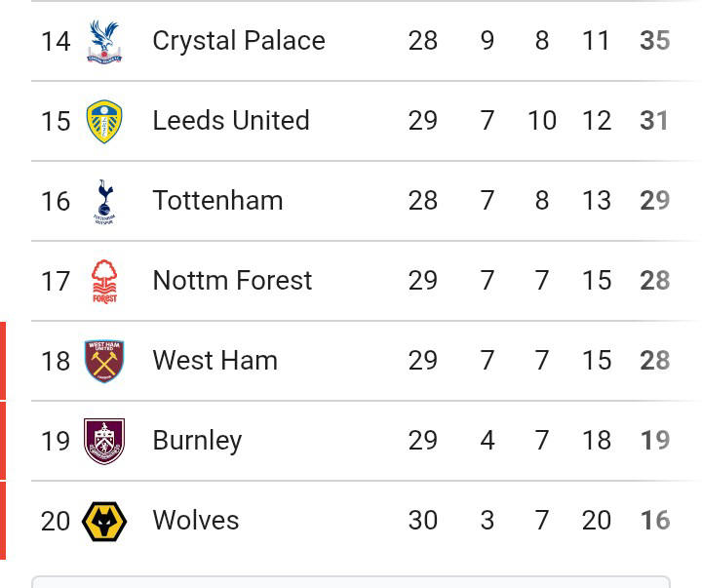Click Tottenham's 13 losses value

(596, 201)
